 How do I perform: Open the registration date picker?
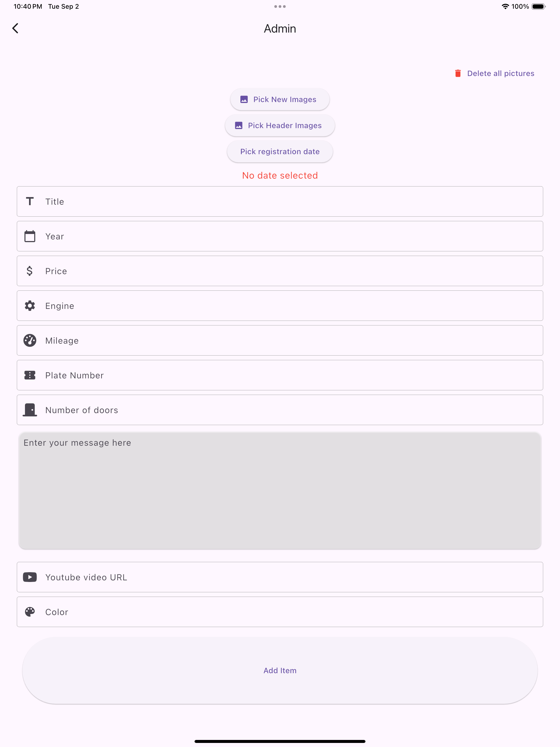tap(280, 152)
